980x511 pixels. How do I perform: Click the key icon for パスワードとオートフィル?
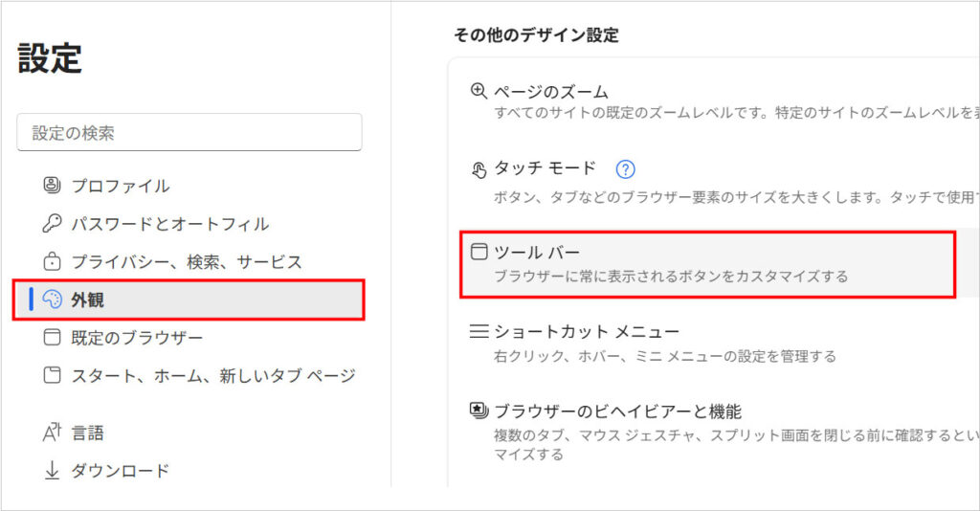[53, 224]
